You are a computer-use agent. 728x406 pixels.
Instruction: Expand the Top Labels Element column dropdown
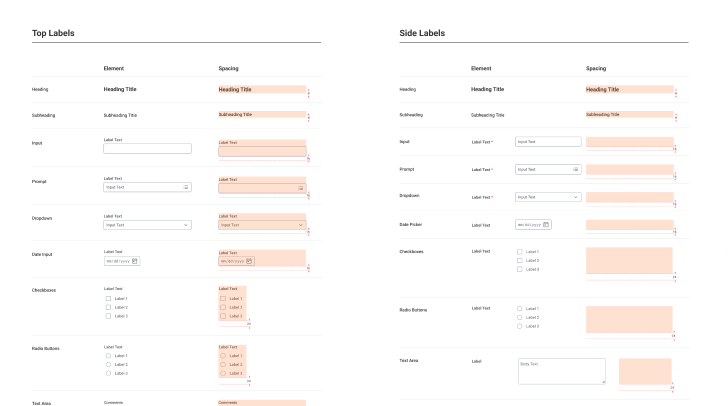coord(147,225)
